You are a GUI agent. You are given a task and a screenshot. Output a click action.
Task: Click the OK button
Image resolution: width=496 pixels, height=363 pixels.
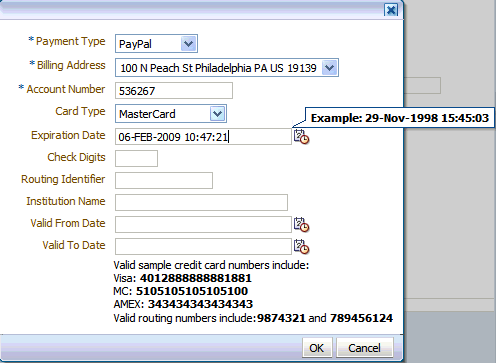tap(316, 348)
